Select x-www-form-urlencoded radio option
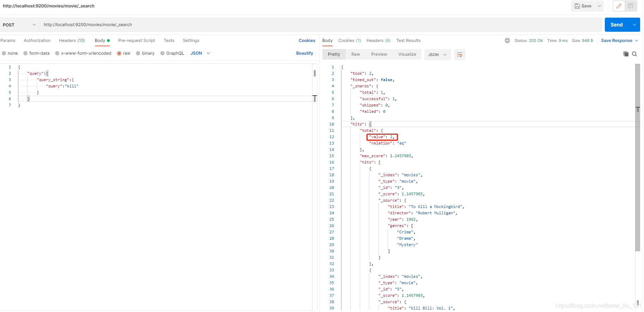The image size is (644, 312). coord(57,53)
